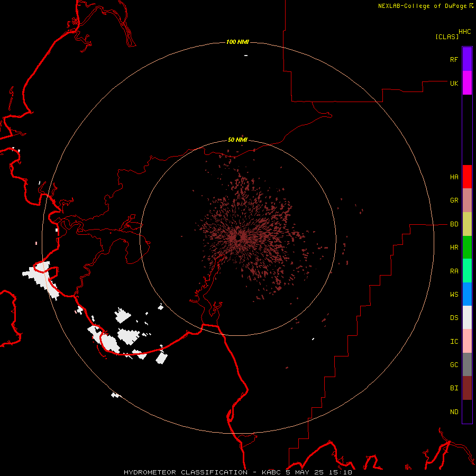Click the HYDROMETEOR CLASSIFICATION caption title

(x=186, y=472)
